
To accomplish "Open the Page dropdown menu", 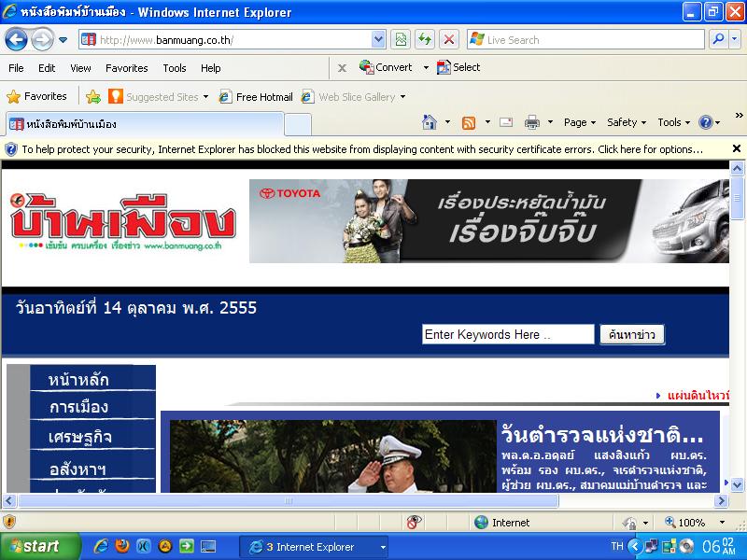I will click(580, 122).
